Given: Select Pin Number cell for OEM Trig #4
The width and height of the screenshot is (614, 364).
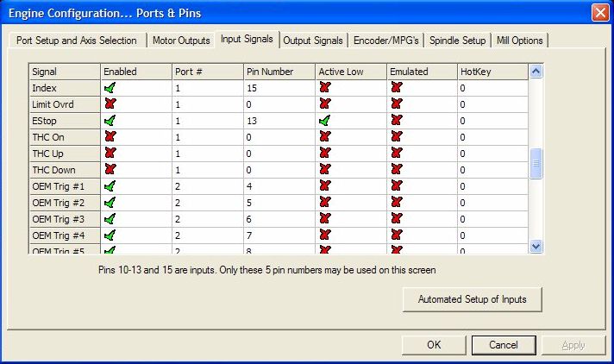Looking at the screenshot, I should pos(279,235).
